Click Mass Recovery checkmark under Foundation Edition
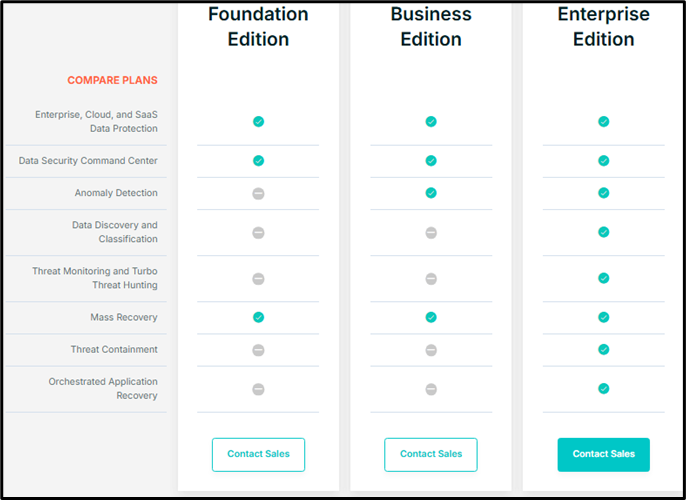 [x=258, y=317]
